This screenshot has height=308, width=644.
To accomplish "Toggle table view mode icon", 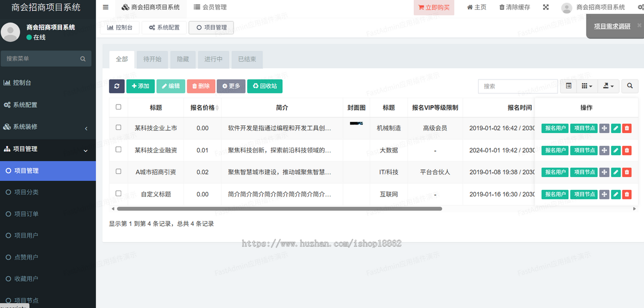I will click(x=569, y=86).
